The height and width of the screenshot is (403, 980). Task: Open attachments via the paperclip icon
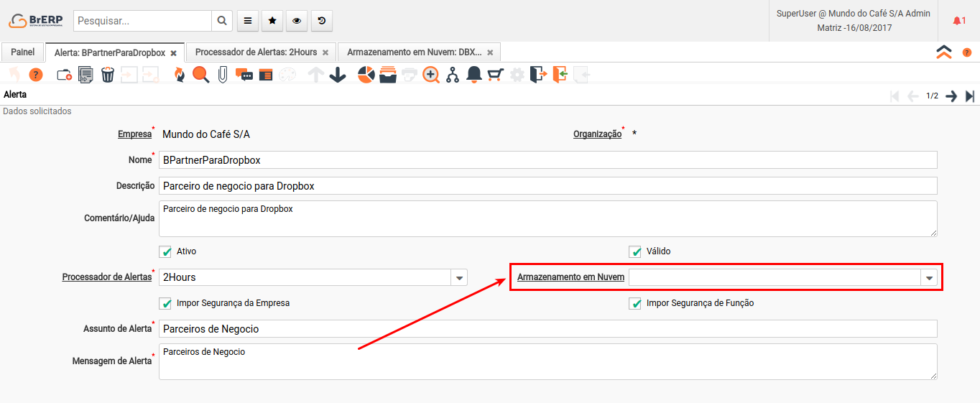pyautogui.click(x=223, y=75)
